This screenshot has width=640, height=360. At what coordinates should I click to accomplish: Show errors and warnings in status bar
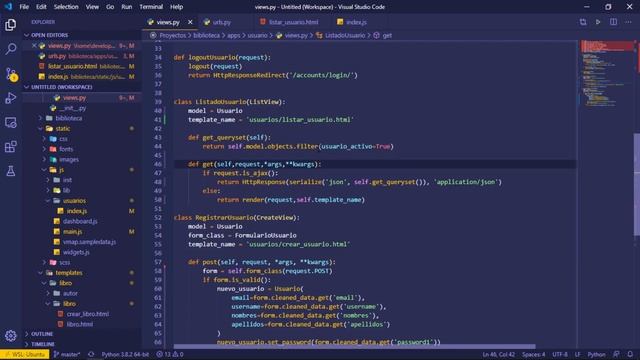tap(170, 354)
